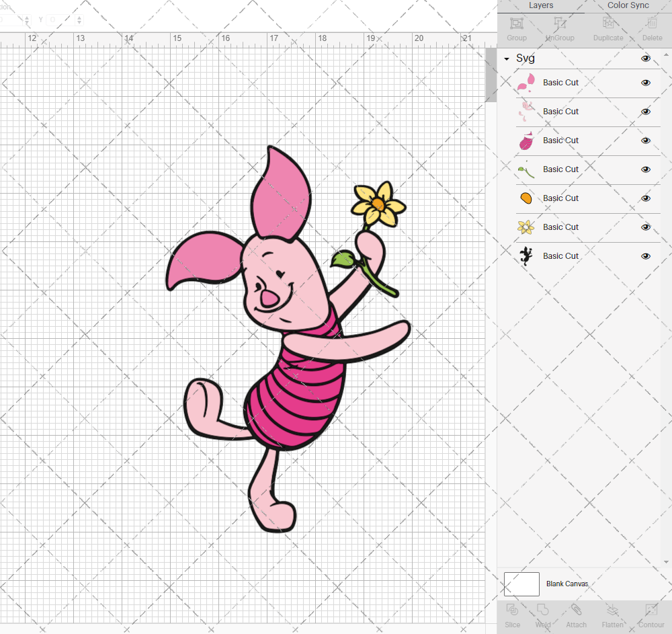Hide the orange flower center layer
The height and width of the screenshot is (634, 672).
[x=645, y=198]
